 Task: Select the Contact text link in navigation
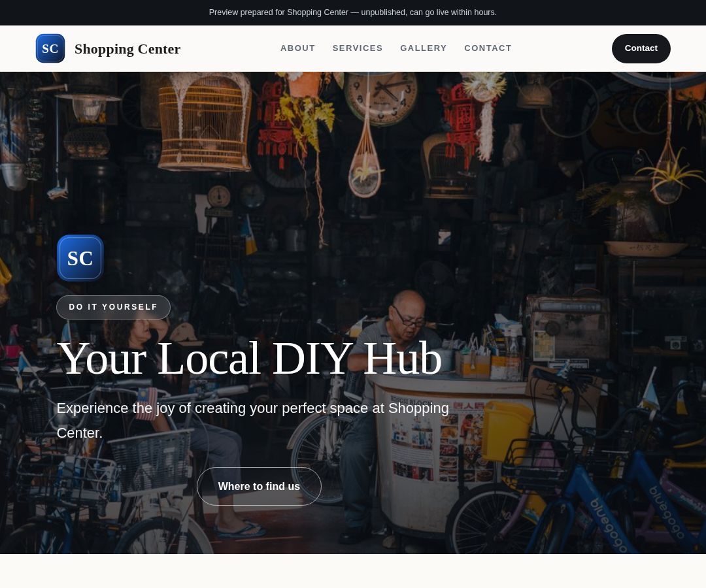[488, 48]
